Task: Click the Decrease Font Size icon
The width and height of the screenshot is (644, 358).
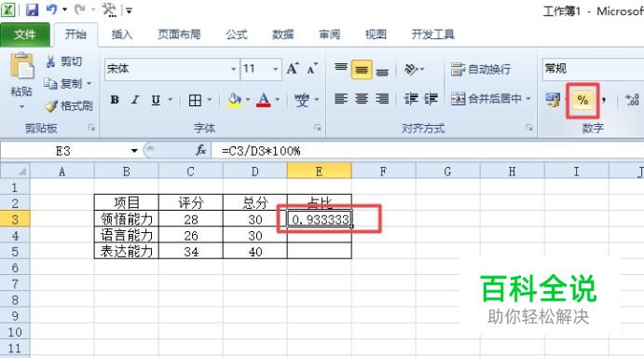Action: (x=312, y=69)
